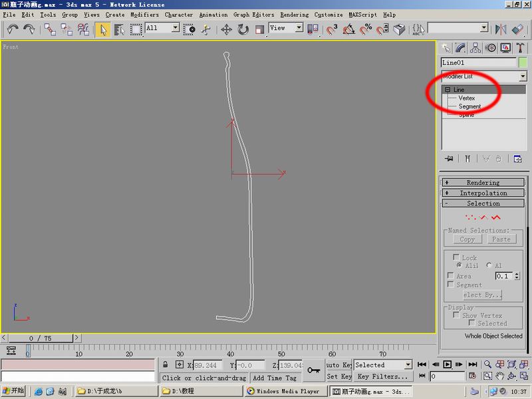
Task: Enable the Lock checkbox in Selection
Action: pos(456,257)
